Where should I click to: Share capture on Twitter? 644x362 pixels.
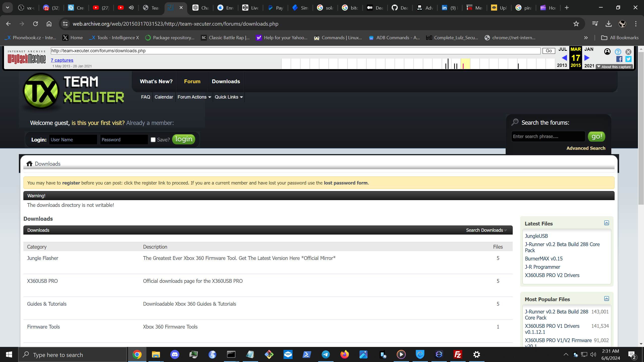[628, 59]
